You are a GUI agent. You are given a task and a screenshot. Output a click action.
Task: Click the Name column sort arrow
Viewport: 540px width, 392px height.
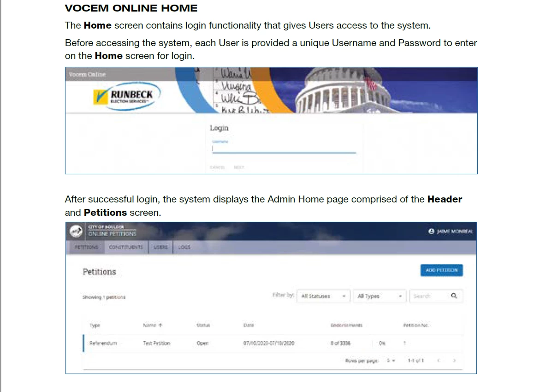[160, 325]
